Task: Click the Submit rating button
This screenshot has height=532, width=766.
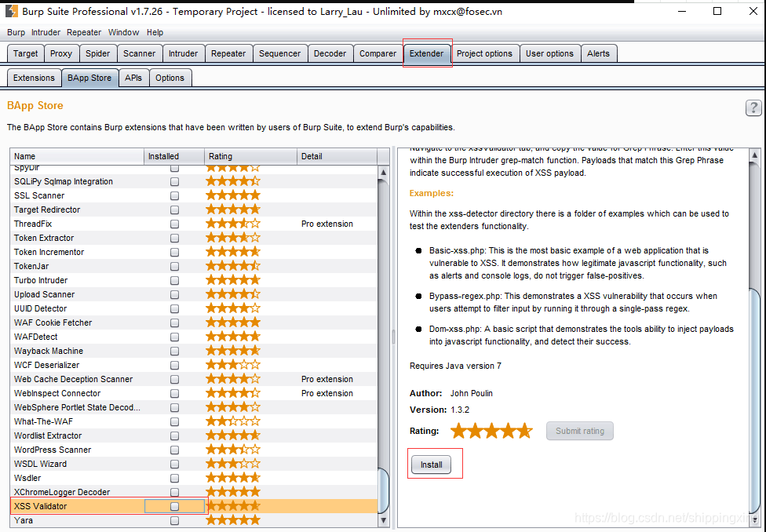Action: [x=580, y=431]
